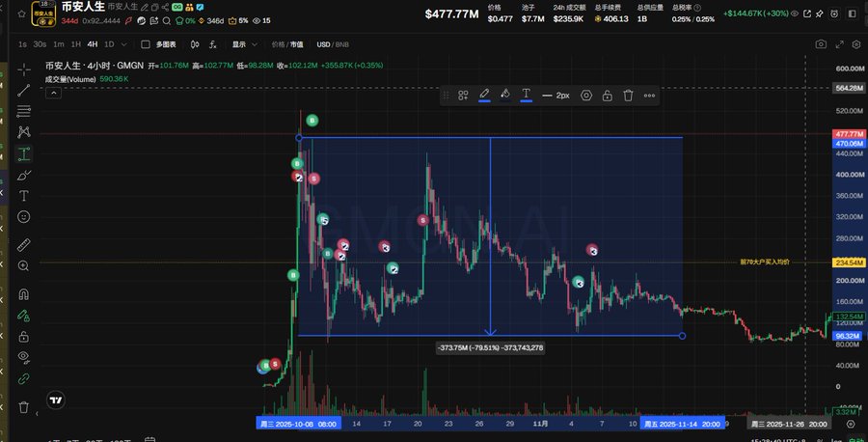868x442 pixels.
Task: Click the edit pencil beside token name
Action: click(145, 7)
